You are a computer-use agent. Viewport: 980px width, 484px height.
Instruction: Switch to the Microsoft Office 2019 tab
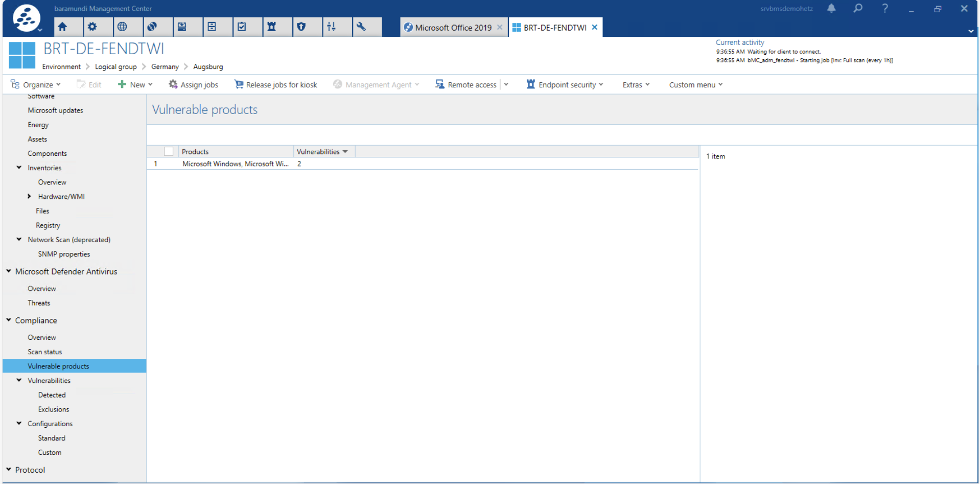(452, 28)
